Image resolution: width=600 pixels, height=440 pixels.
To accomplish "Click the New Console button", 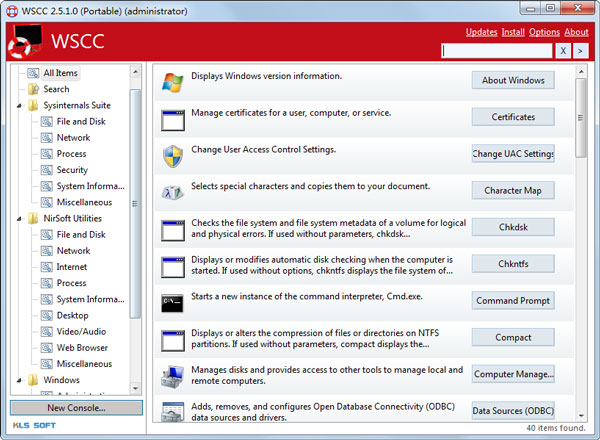I will point(76,408).
